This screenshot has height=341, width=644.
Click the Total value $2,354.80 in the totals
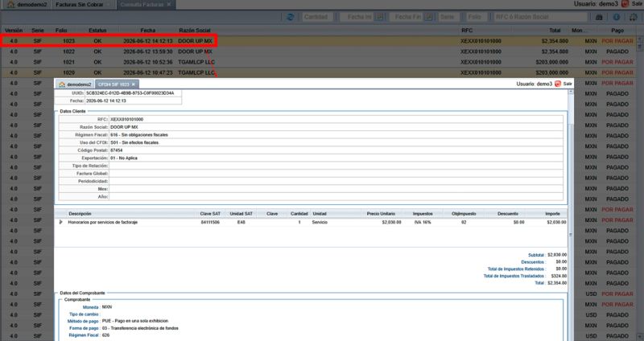(557, 283)
